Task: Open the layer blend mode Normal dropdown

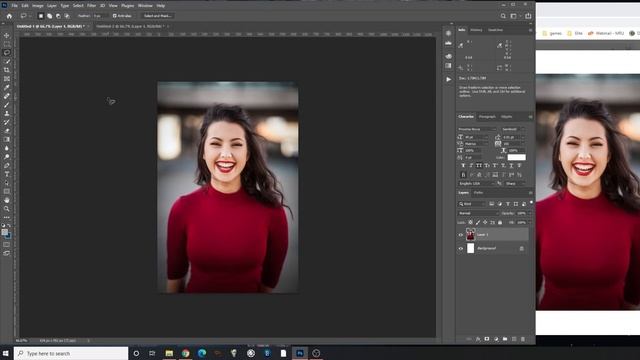Action: [x=478, y=213]
